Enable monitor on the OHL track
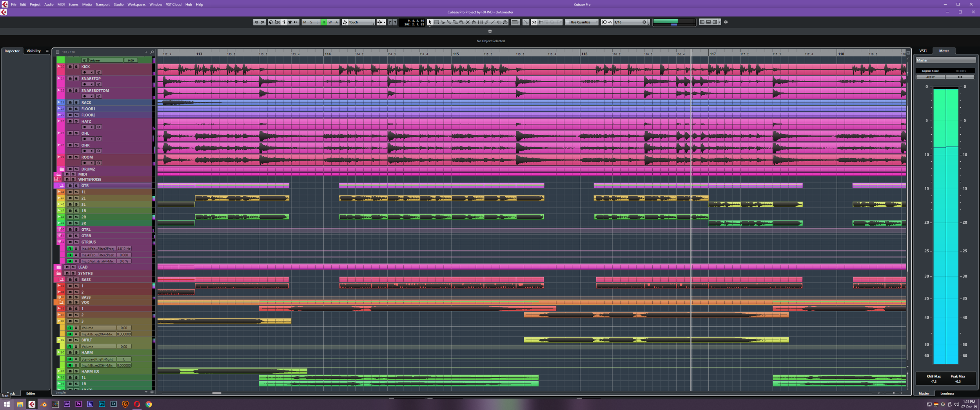The height and width of the screenshot is (410, 980). point(91,139)
